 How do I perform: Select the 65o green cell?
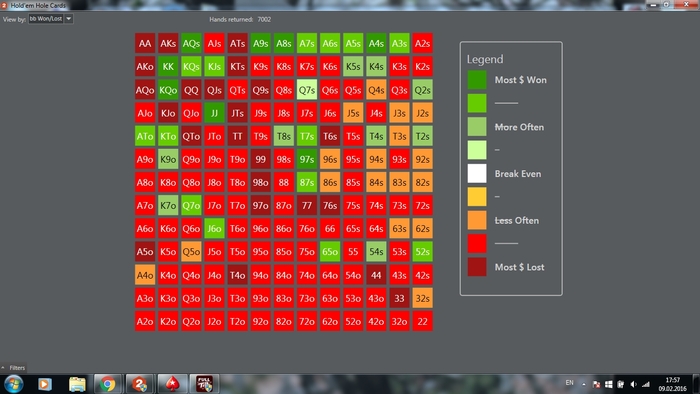tap(330, 252)
